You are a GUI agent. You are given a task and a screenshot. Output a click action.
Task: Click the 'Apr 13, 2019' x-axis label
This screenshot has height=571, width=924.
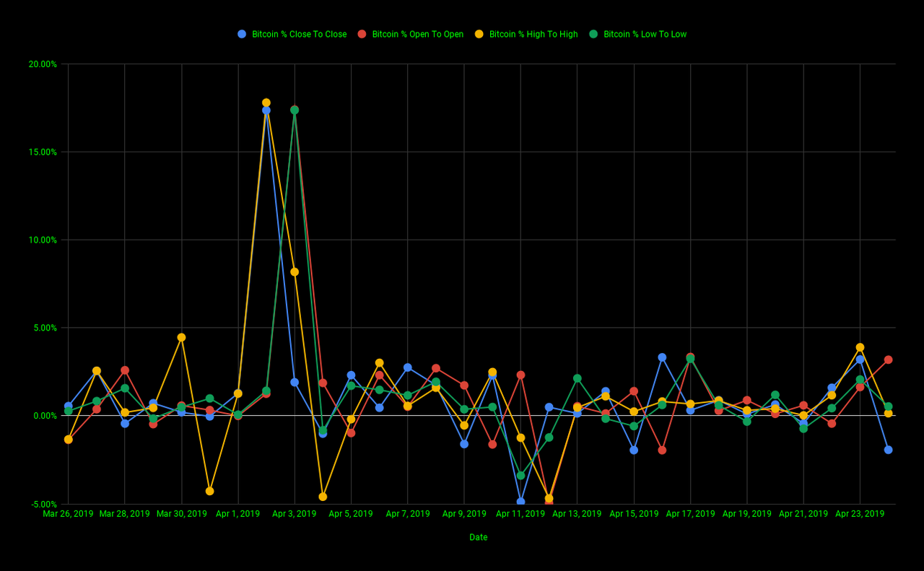[577, 514]
